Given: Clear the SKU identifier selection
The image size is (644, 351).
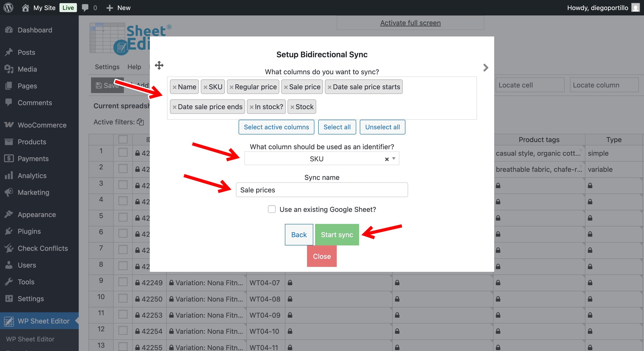Looking at the screenshot, I should click(386, 159).
